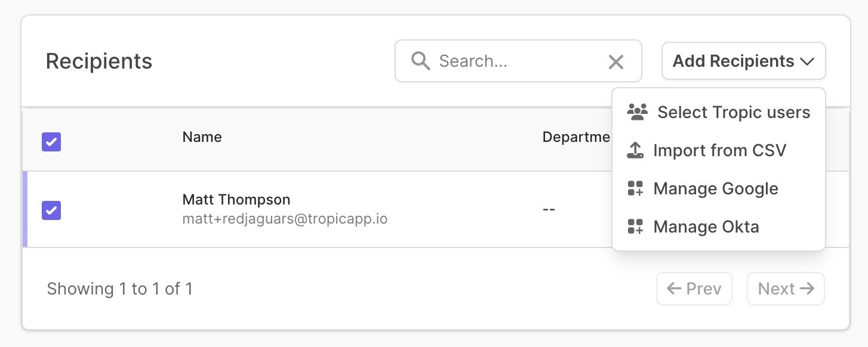The width and height of the screenshot is (868, 347).
Task: Open the Matt Thompson recipient name
Action: pyautogui.click(x=236, y=199)
